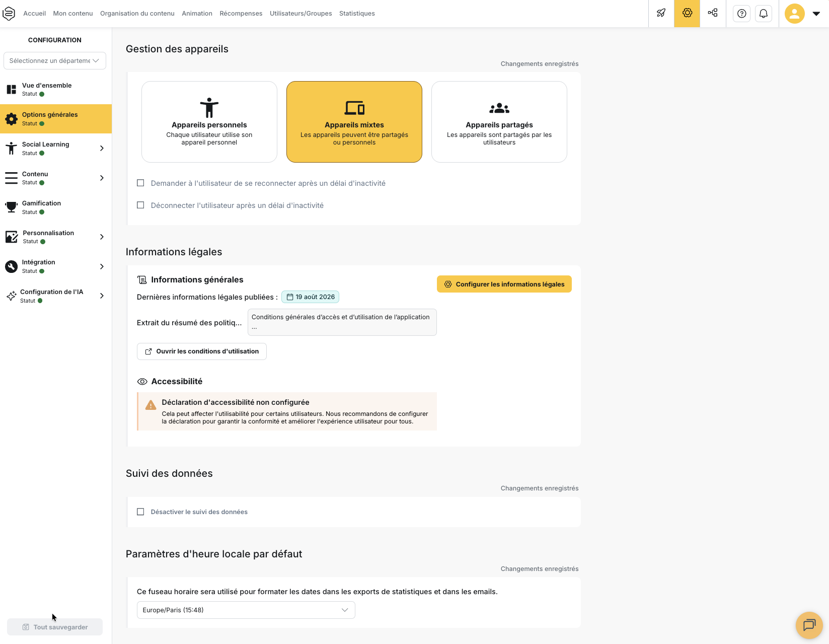Select the Appareils mixtes card

pos(354,122)
